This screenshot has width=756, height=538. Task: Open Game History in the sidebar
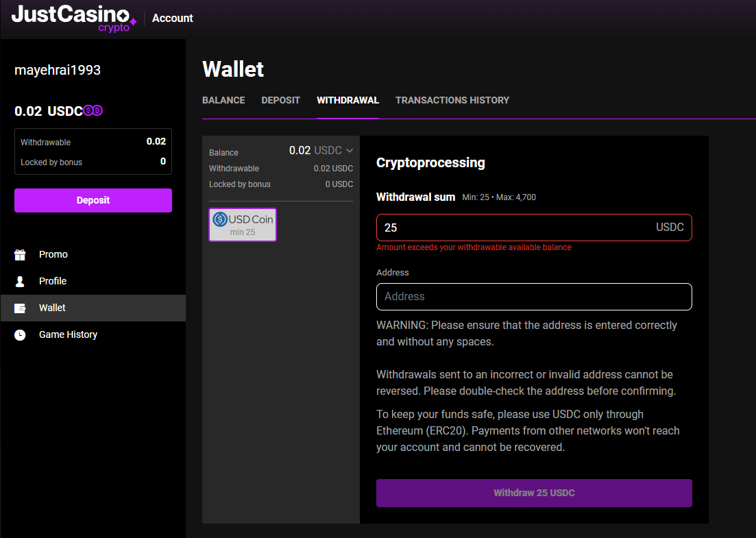tap(93, 334)
